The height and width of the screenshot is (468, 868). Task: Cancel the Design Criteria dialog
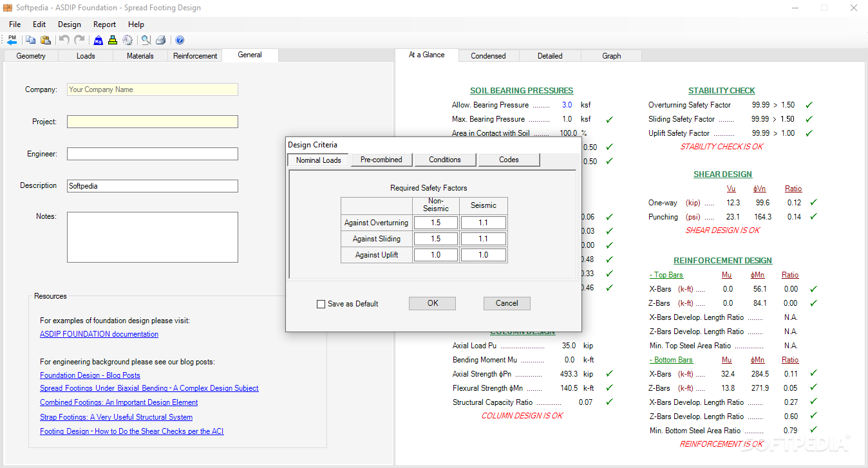[507, 303]
